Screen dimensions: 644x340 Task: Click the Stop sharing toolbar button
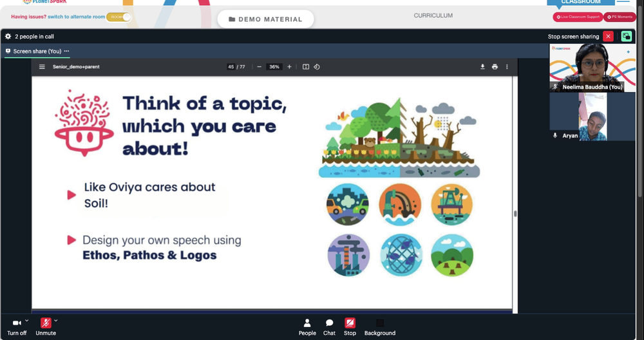350,327
